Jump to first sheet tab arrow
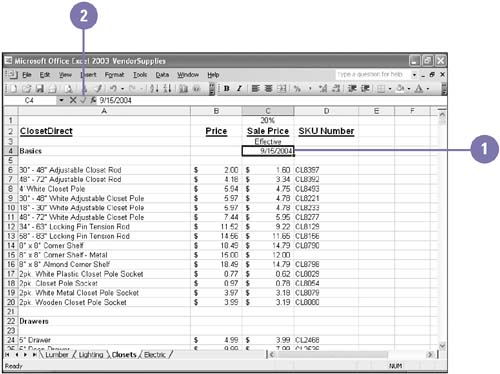Screen dimensions: 500x374 (7, 355)
